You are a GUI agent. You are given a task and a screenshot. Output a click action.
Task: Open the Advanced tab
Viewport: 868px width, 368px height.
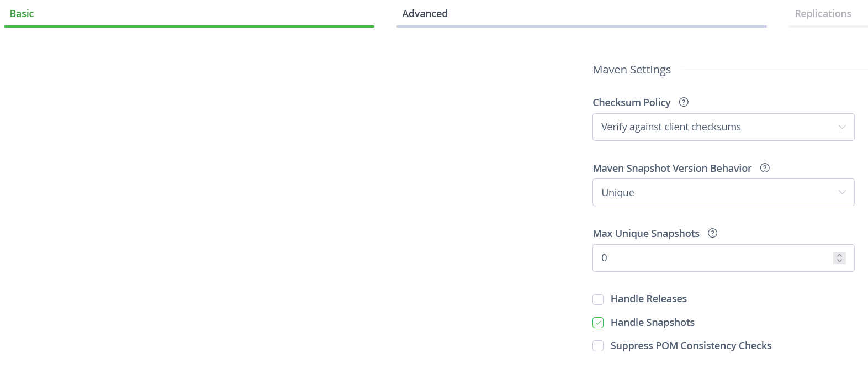click(425, 14)
